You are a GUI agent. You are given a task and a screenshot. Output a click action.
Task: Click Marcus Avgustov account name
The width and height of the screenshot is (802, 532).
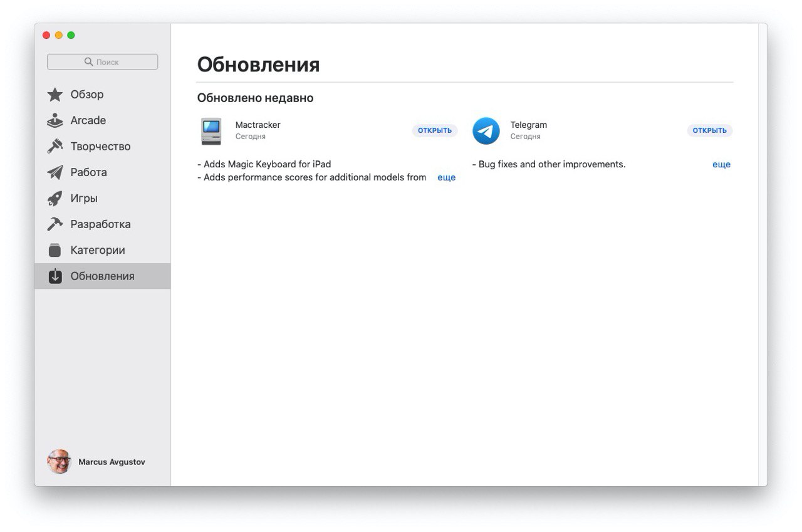tap(112, 462)
